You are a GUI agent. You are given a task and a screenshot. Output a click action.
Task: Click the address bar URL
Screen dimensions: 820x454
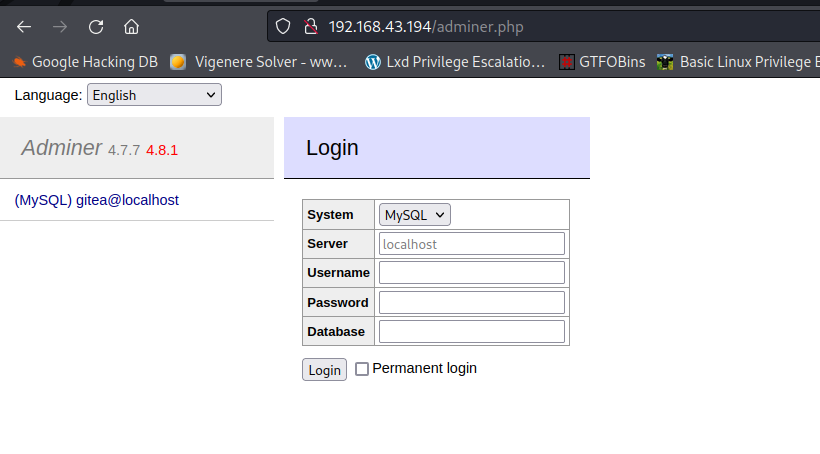425,26
